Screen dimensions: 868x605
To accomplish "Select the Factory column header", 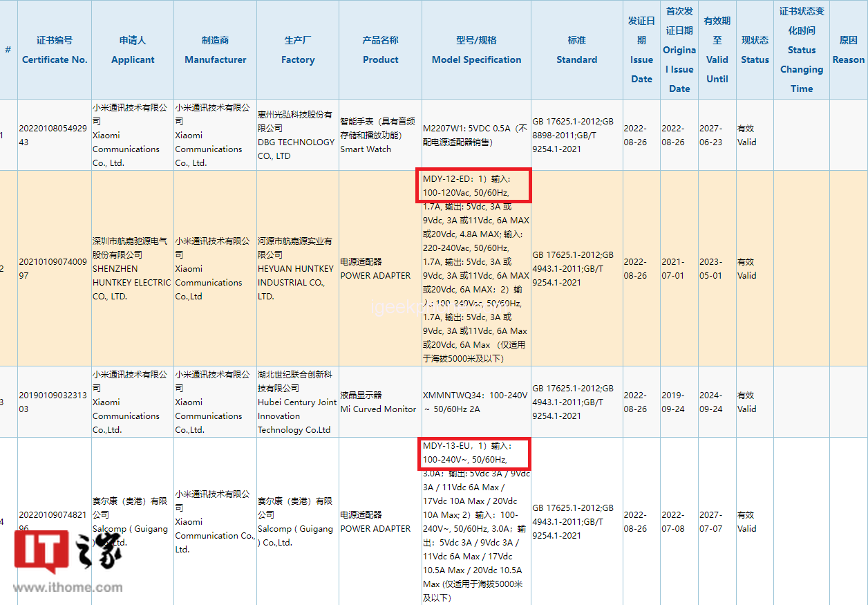I will [298, 50].
